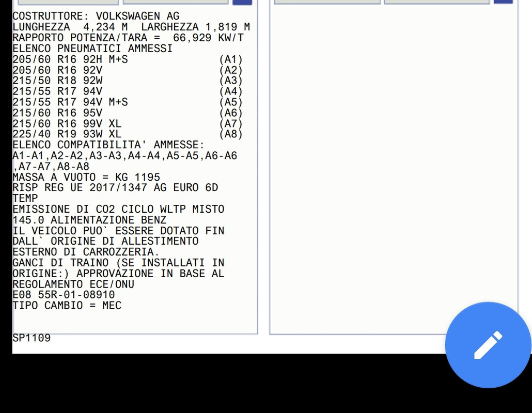Click the ',A7-A7,A8-A8' line
532x413 pixels.
click(51, 166)
